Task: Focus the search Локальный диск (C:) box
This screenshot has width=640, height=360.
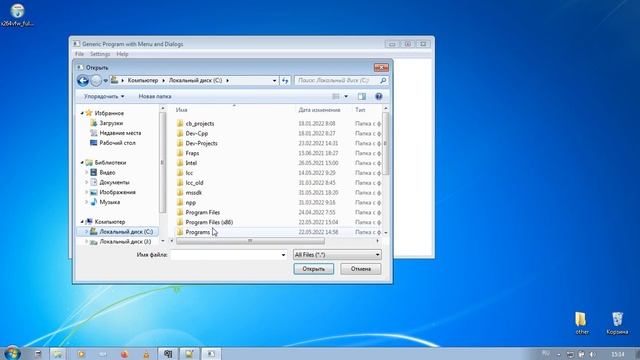Action: point(341,80)
